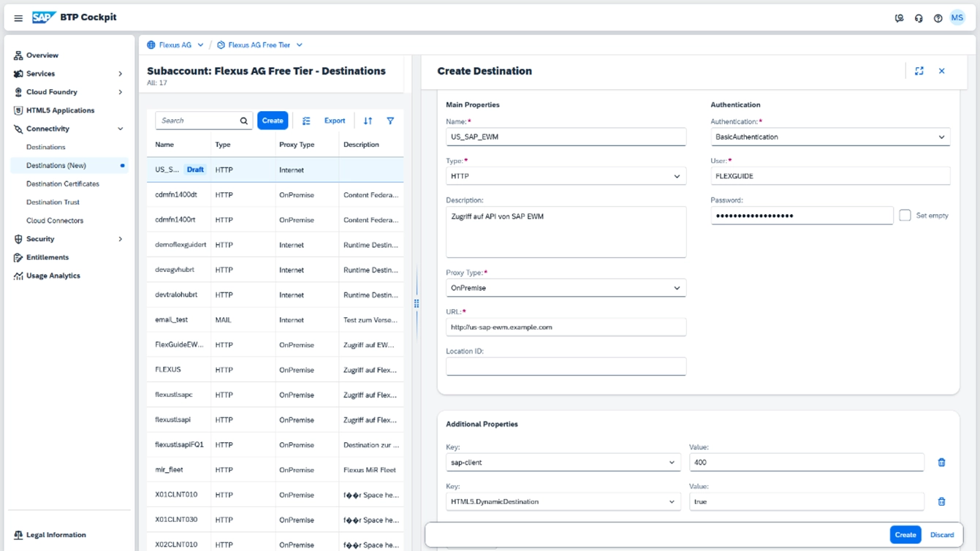Click the empty Location ID field
The width and height of the screenshot is (980, 551).
tap(566, 366)
